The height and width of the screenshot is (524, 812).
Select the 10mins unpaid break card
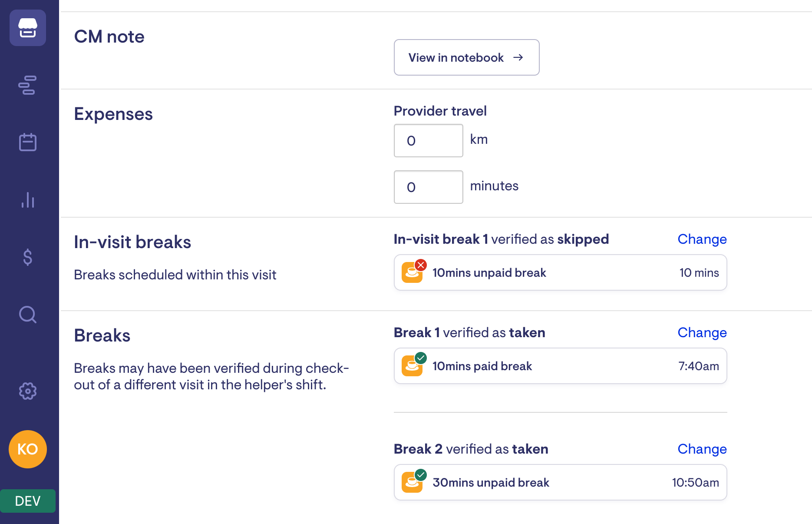[x=560, y=273]
